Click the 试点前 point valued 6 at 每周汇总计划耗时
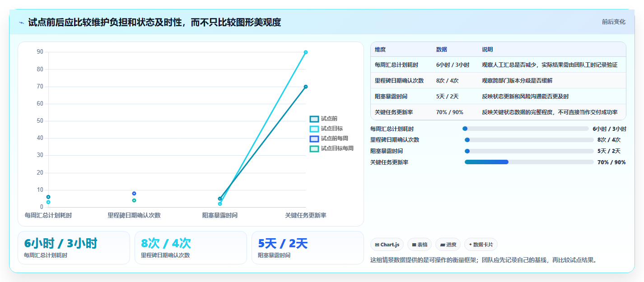Viewport: 644px width, 282px height. pyautogui.click(x=48, y=197)
